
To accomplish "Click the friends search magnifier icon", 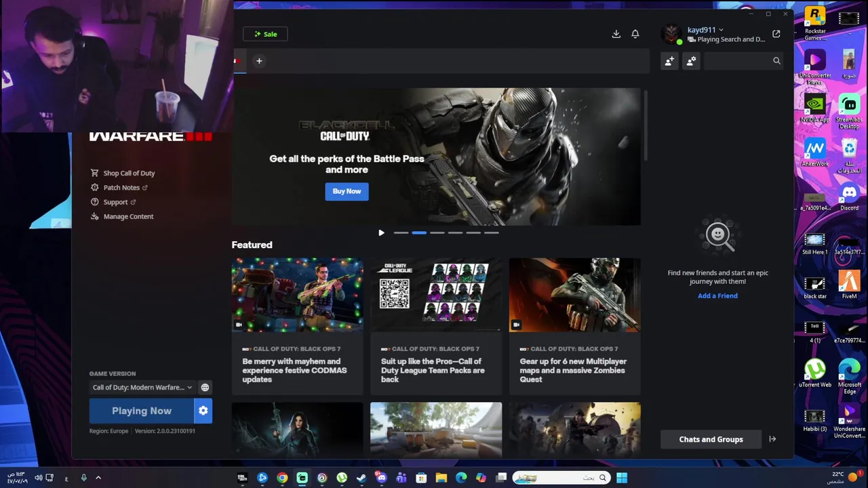I will point(776,61).
